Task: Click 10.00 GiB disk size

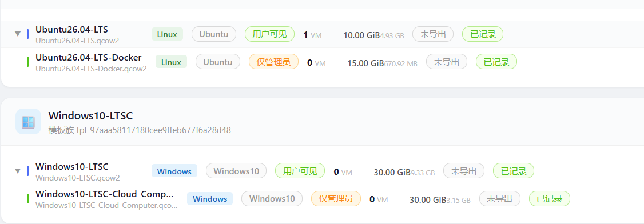Action: pyautogui.click(x=361, y=35)
